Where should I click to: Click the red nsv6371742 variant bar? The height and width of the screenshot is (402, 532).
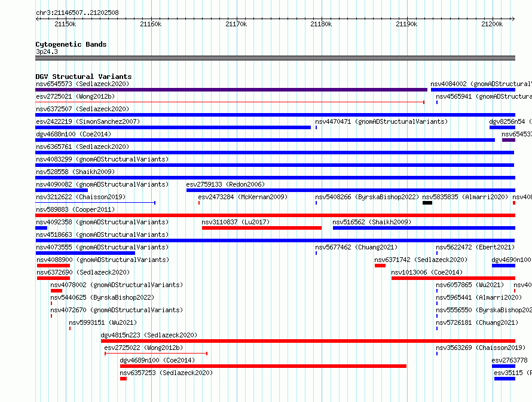(380, 266)
